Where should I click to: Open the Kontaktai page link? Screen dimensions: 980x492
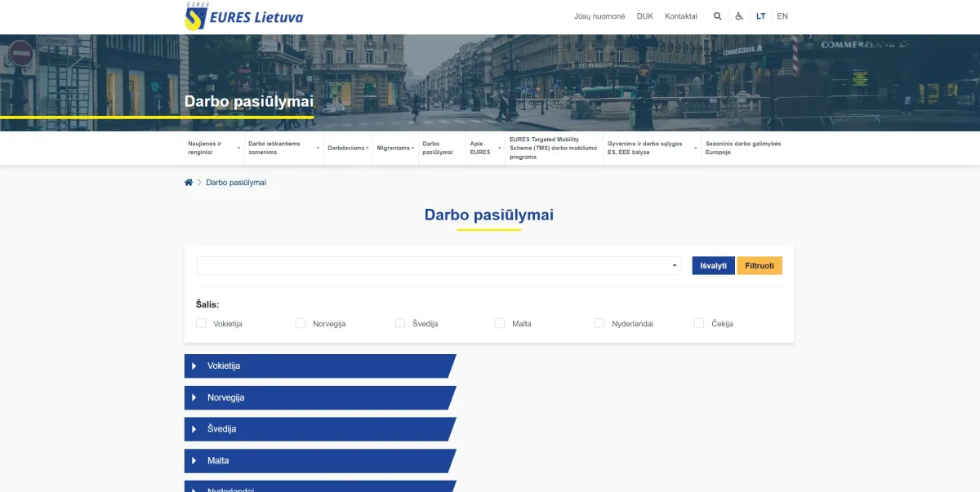[680, 16]
